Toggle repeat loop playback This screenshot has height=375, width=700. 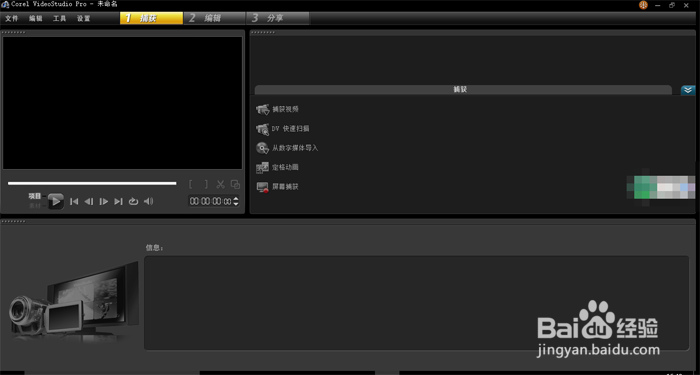[x=133, y=202]
